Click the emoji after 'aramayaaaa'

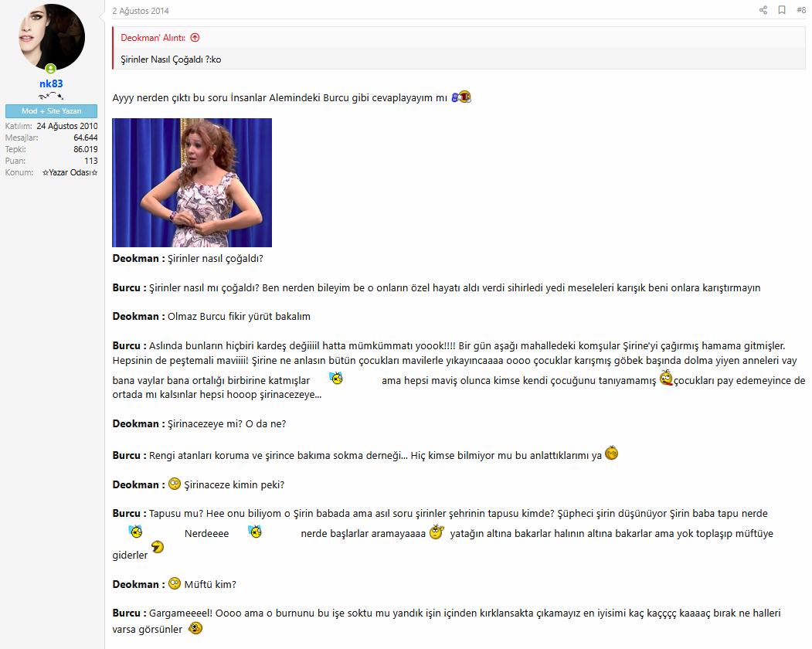(437, 532)
